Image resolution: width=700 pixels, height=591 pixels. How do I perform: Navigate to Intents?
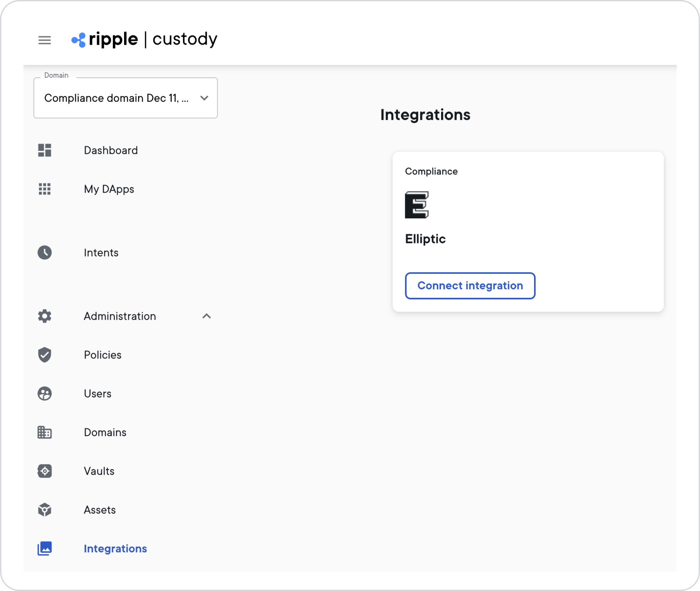pos(101,253)
